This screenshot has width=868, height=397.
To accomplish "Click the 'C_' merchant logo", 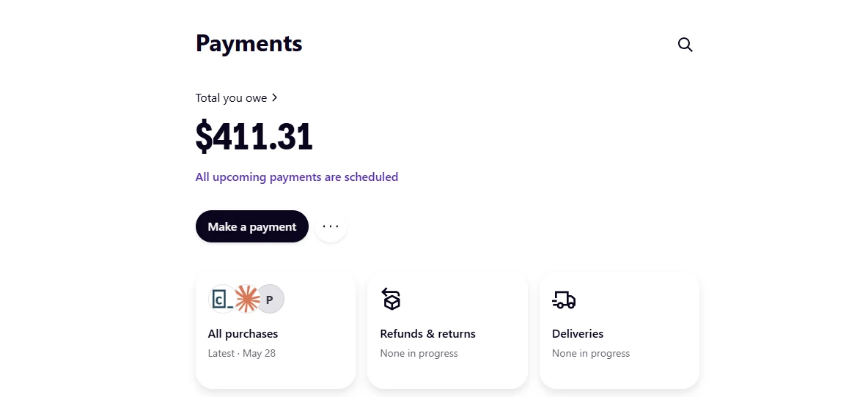I will (222, 299).
